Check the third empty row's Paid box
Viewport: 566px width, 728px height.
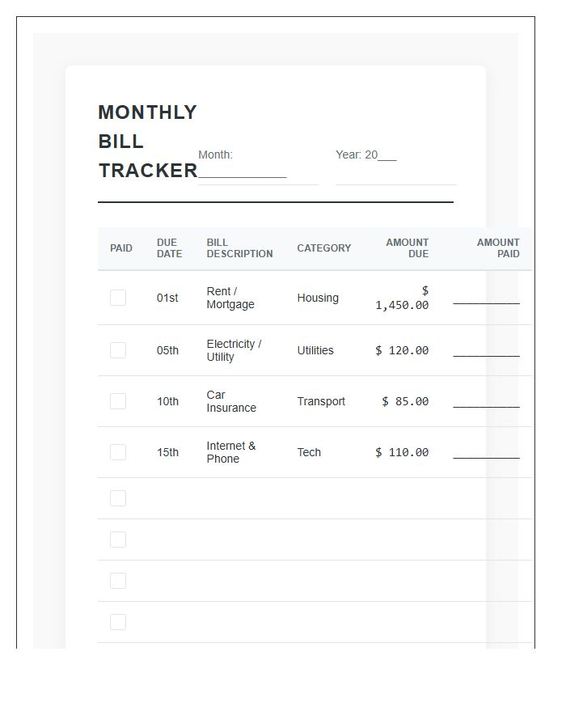(x=118, y=581)
